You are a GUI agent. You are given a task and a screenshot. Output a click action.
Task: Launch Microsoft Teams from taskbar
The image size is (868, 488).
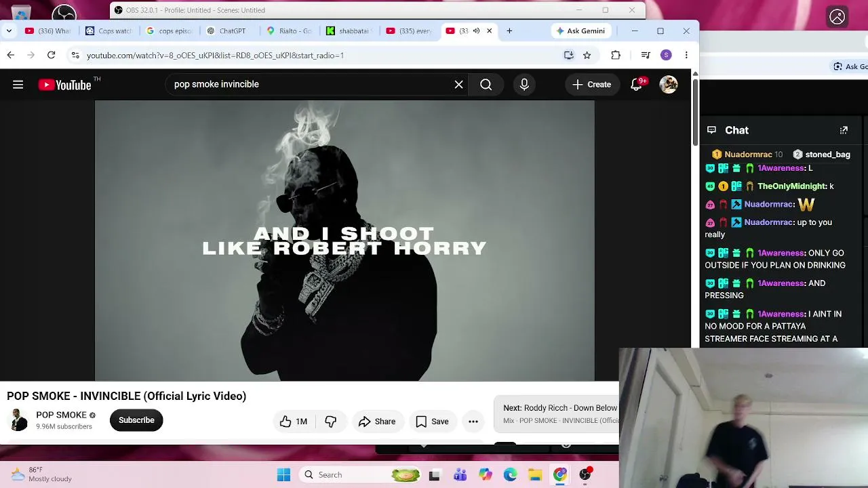click(x=460, y=475)
